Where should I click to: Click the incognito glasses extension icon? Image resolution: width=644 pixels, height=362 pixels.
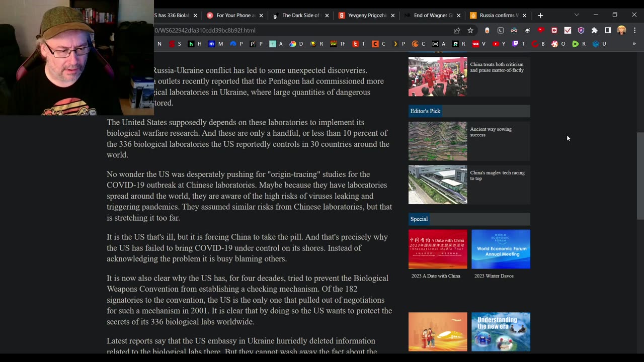514,30
